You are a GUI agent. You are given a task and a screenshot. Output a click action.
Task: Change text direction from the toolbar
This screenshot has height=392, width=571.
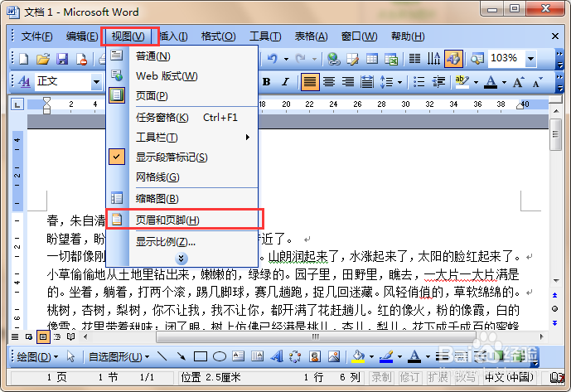point(433,59)
